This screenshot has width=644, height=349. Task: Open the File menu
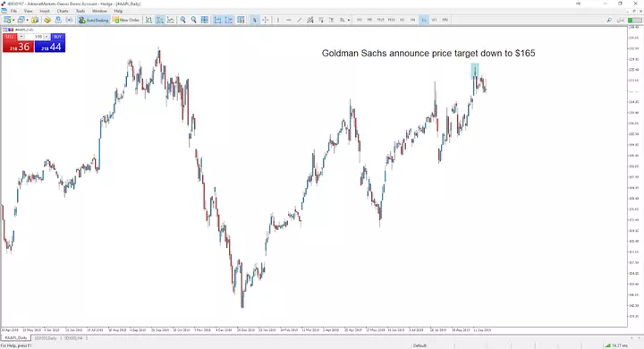13,11
